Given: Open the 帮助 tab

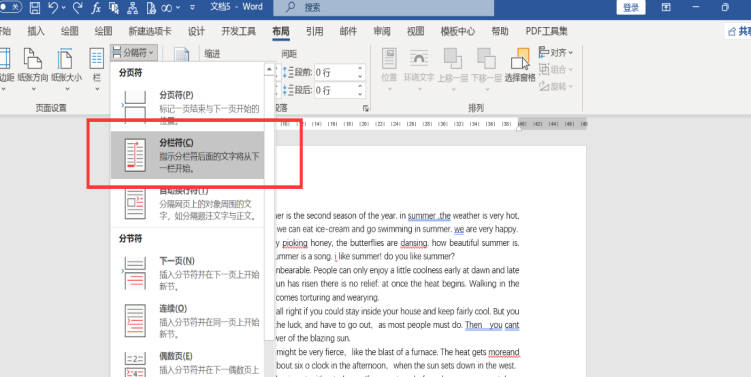Looking at the screenshot, I should tap(500, 31).
